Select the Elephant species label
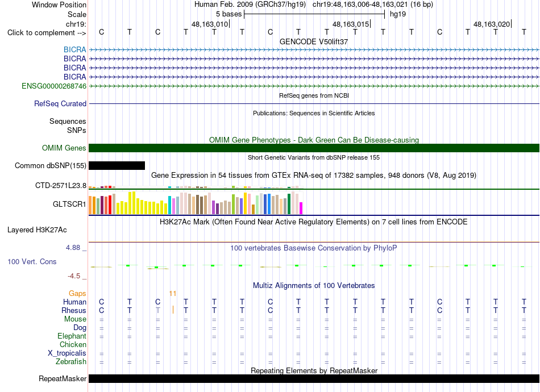Image resolution: width=540 pixels, height=392 pixels. pyautogui.click(x=72, y=336)
